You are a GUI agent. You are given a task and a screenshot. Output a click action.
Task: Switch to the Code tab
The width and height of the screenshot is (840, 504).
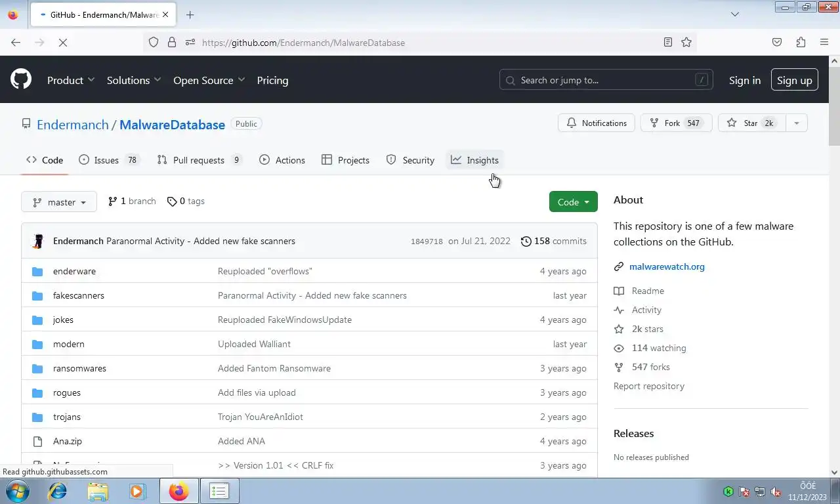pyautogui.click(x=45, y=160)
